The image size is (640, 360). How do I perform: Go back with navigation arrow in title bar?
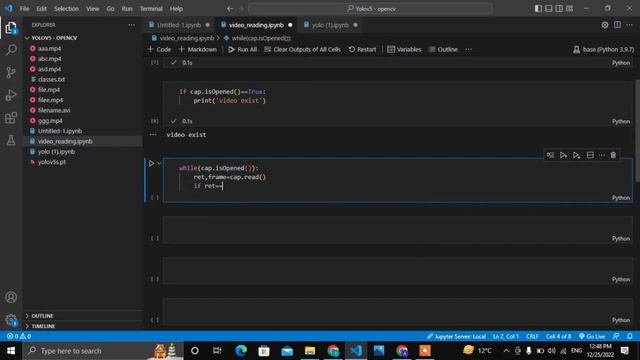point(230,9)
